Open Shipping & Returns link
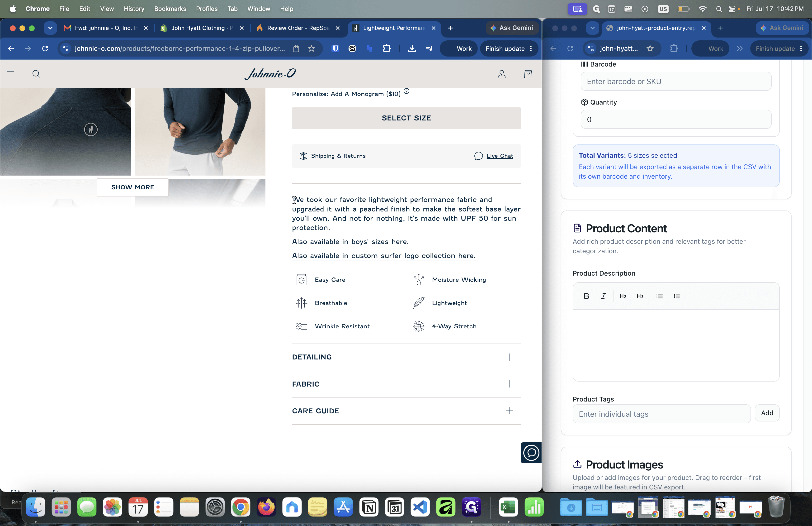The height and width of the screenshot is (526, 812). [x=338, y=156]
